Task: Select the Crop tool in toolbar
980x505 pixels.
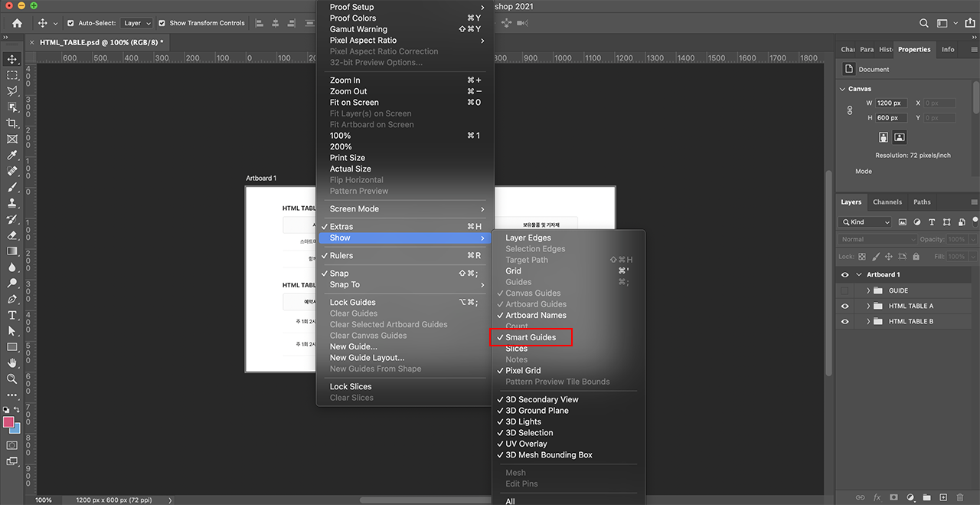Action: coord(11,123)
